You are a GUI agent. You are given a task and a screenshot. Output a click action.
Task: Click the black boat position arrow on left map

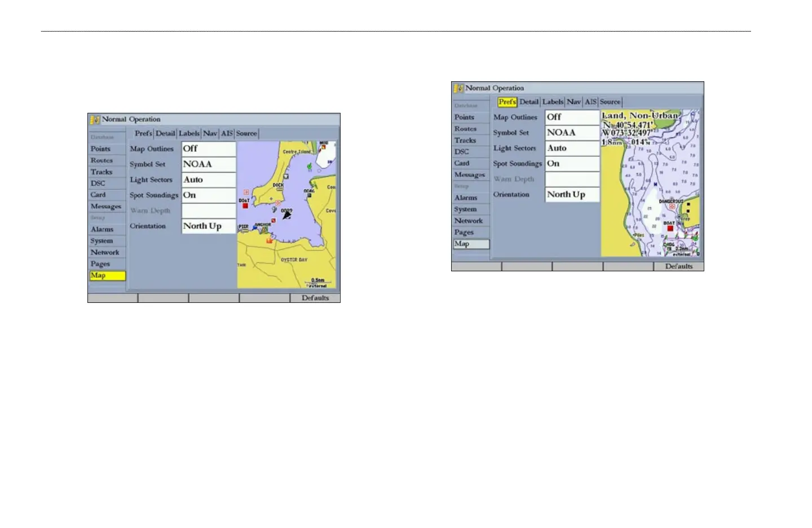[x=286, y=215]
